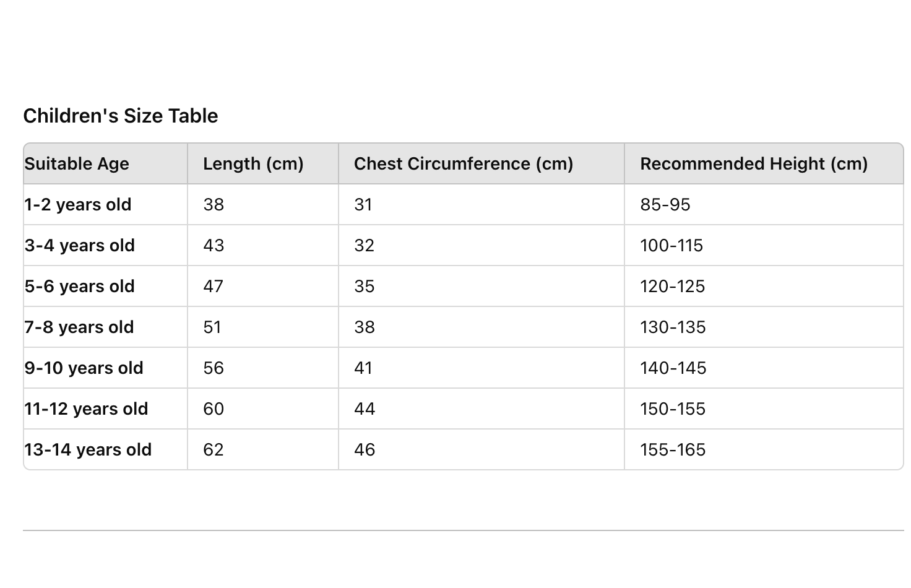Select the 1-2 years old row label

point(78,204)
